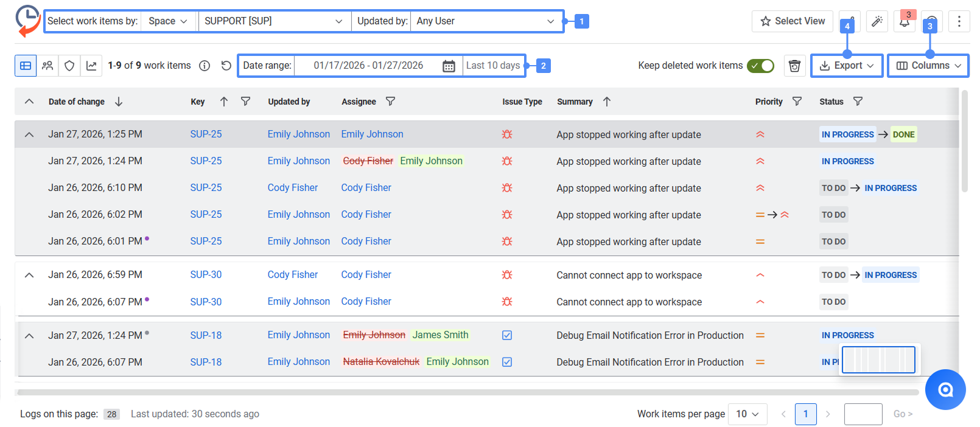Click Select View button

pos(793,21)
